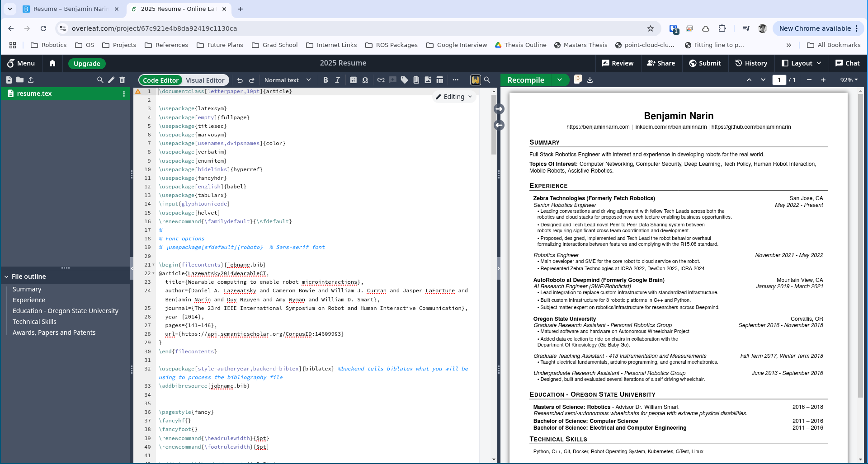Screen dimensions: 868x464
Task: Open the upload file icon
Action: 31,80
